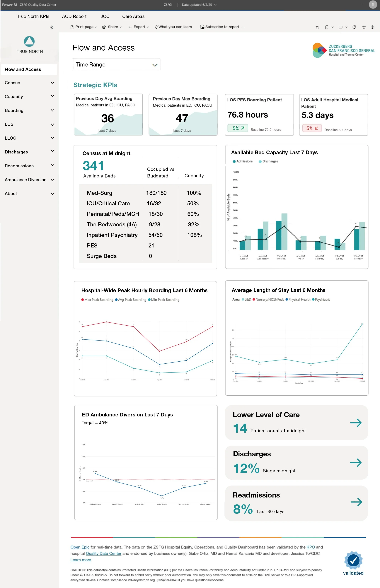This screenshot has width=380, height=588.
Task: Click the refresh icon to reload data
Action: 354,27
